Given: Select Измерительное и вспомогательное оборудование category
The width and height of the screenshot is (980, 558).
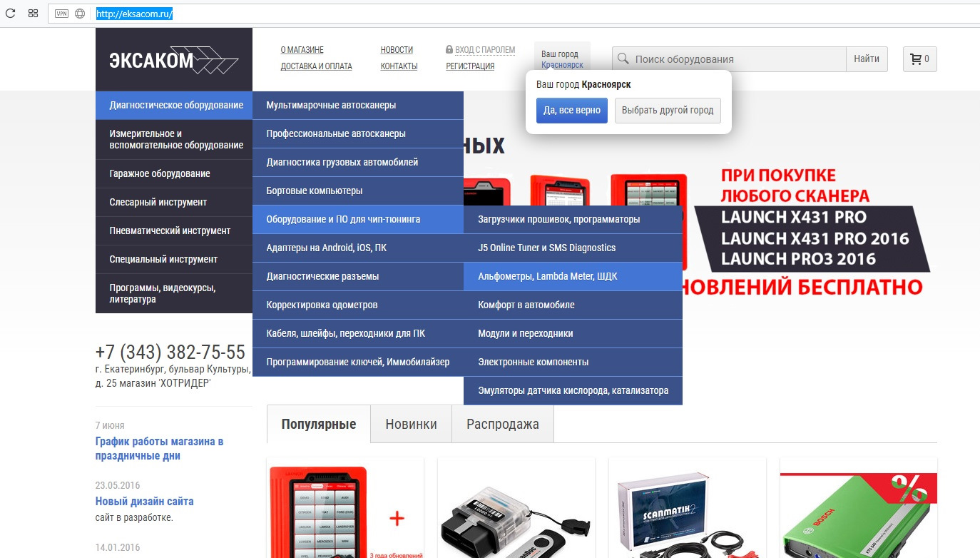Looking at the screenshot, I should click(174, 140).
